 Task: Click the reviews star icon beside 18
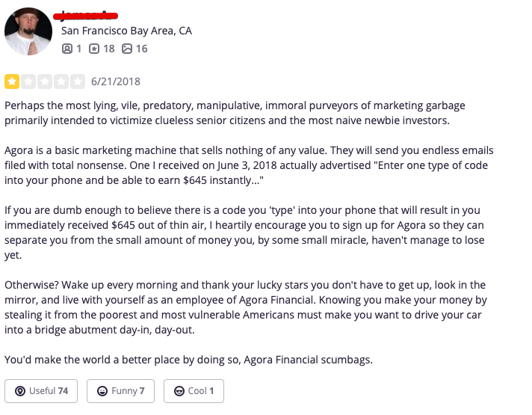94,49
